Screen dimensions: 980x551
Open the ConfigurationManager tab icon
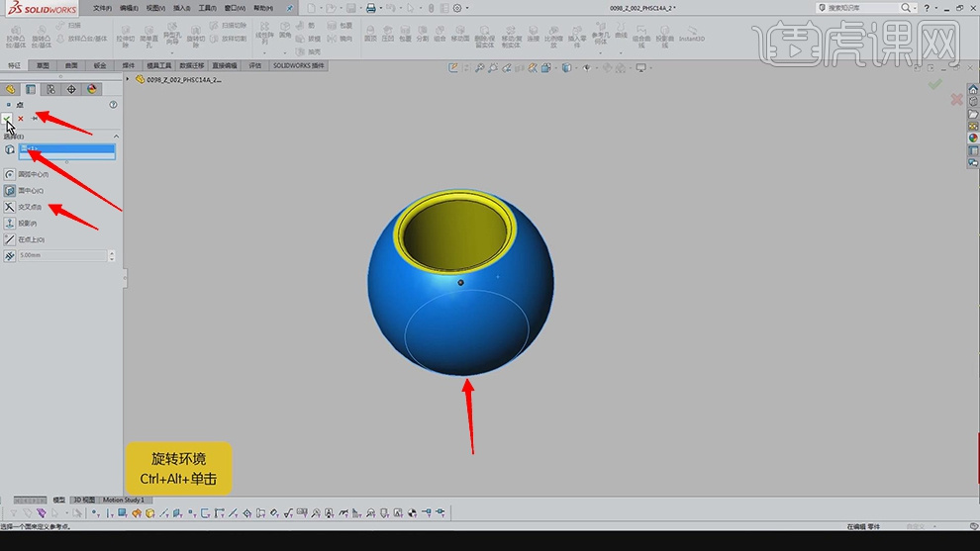tap(50, 89)
